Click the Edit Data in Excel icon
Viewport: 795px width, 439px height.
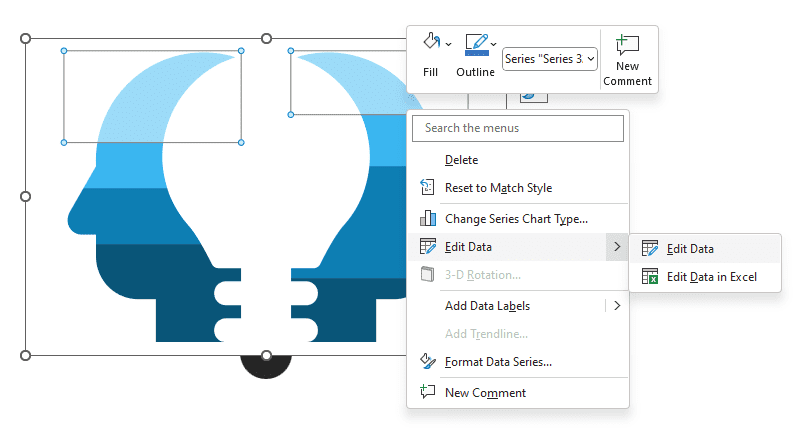[x=650, y=276]
